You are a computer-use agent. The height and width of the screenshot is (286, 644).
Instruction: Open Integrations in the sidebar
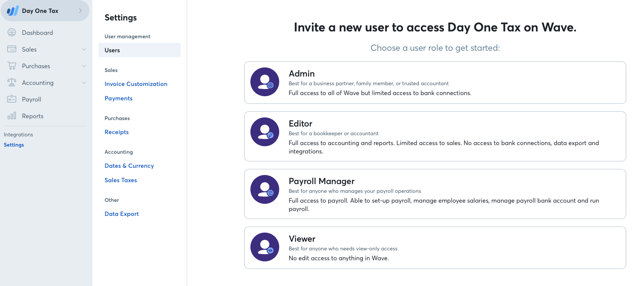18,134
